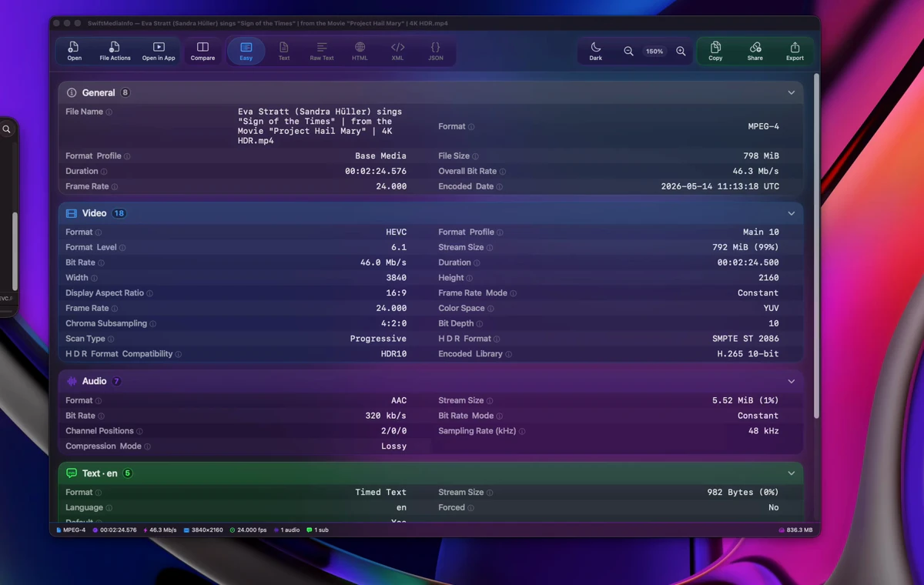Click the 150% zoom level indicator

[x=654, y=52]
